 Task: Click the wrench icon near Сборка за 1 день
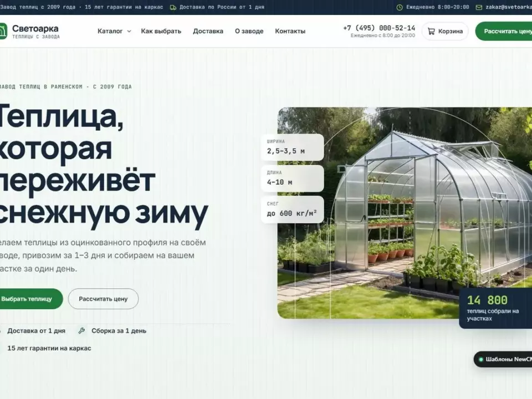point(81,330)
